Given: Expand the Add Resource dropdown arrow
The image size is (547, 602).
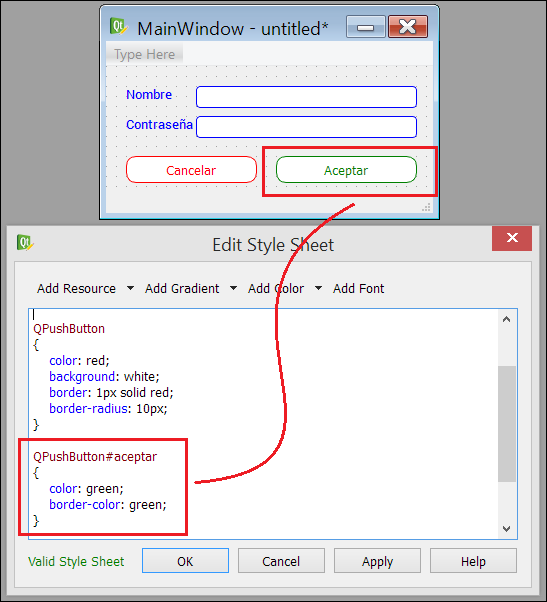Looking at the screenshot, I should point(131,288).
